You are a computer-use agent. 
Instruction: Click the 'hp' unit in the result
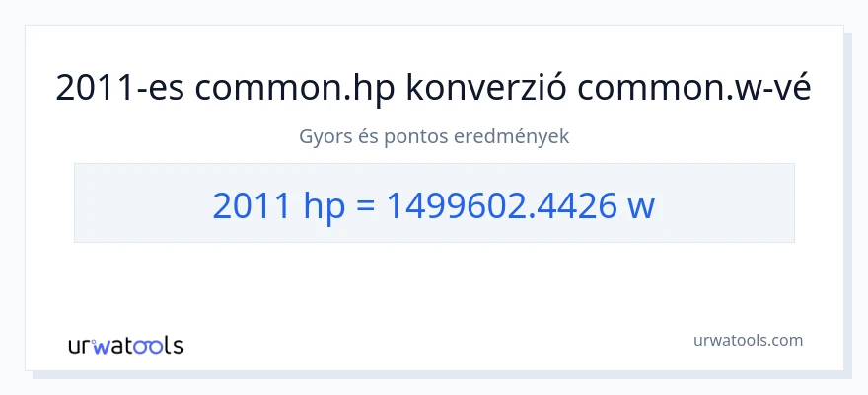pyautogui.click(x=325, y=207)
